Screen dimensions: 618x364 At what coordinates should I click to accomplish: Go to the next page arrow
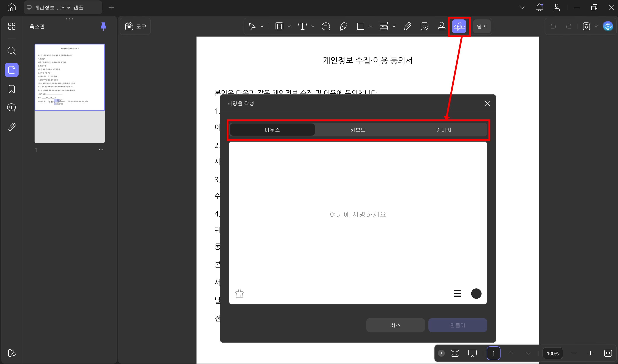528,353
